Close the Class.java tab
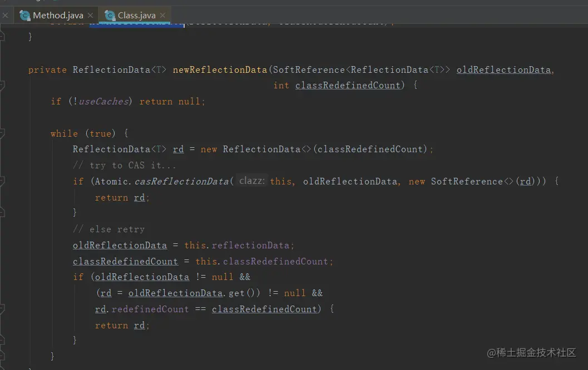Image resolution: width=588 pixels, height=370 pixels. pos(162,16)
